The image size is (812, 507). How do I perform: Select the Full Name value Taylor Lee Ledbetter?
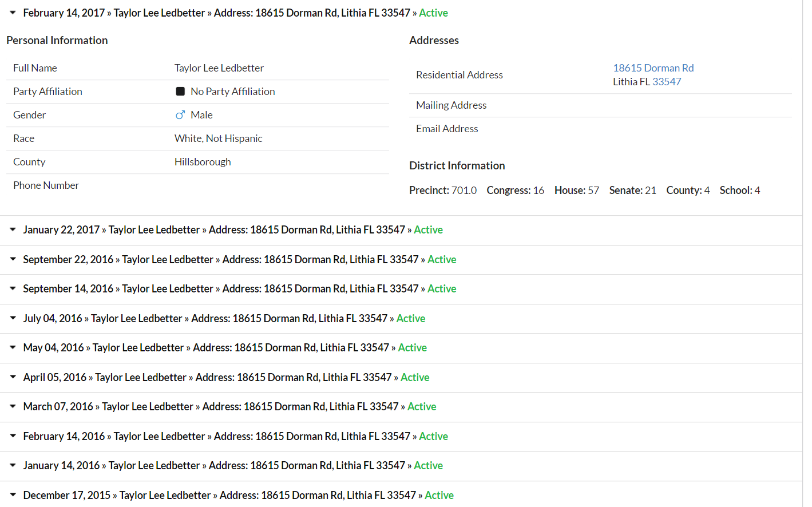pos(219,68)
